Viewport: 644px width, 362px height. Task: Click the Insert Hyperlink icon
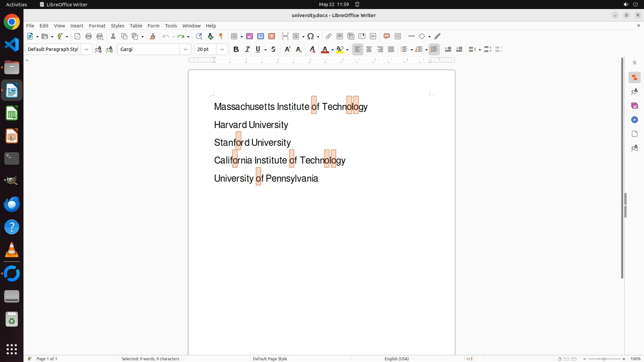click(x=329, y=36)
